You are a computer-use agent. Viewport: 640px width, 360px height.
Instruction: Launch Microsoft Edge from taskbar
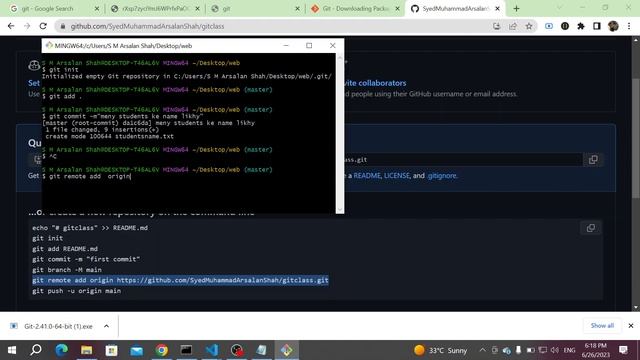coord(62,350)
